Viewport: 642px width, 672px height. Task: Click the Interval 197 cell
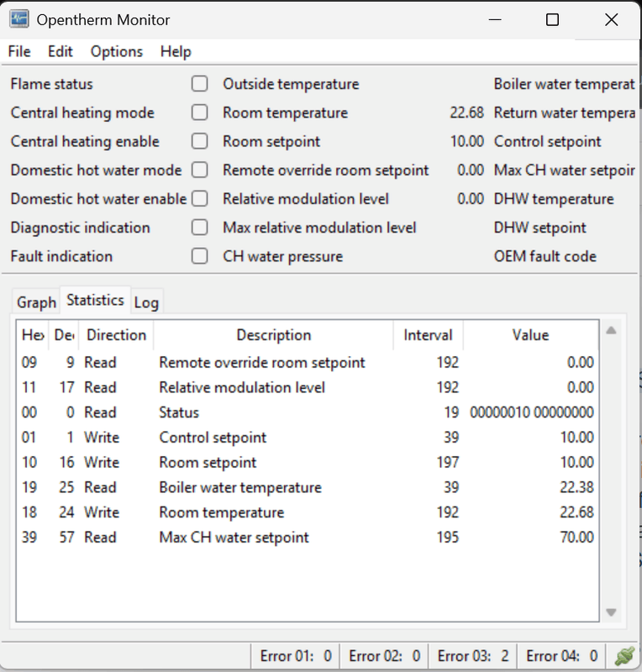[x=448, y=463]
